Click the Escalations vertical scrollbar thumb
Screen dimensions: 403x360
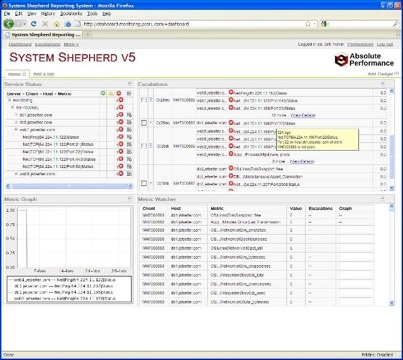click(x=392, y=157)
